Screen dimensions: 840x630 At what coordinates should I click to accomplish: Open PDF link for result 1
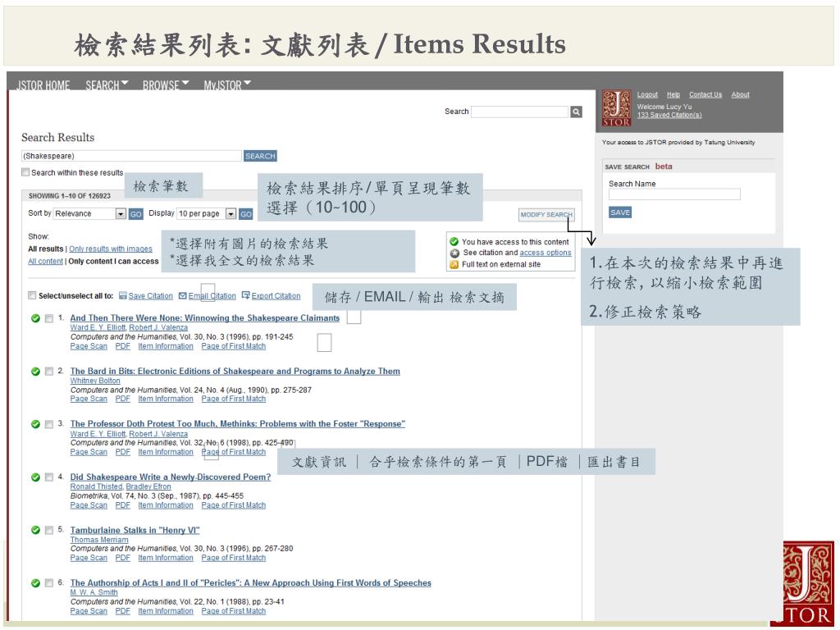point(123,346)
